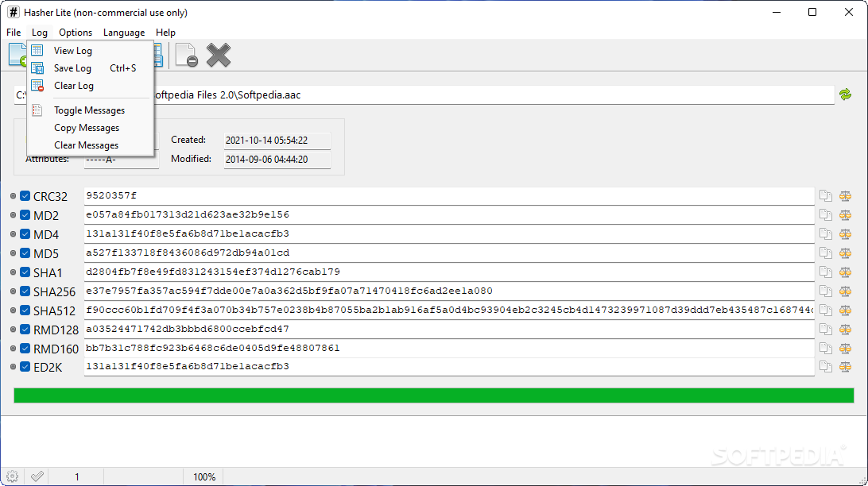Copy the MD4 hash value

click(x=826, y=234)
